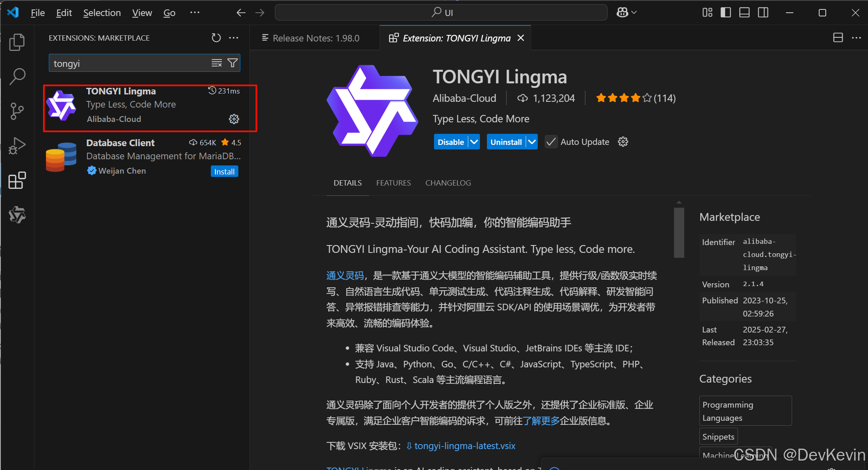Open manage gear for TONGYI Lingma list item

click(234, 119)
